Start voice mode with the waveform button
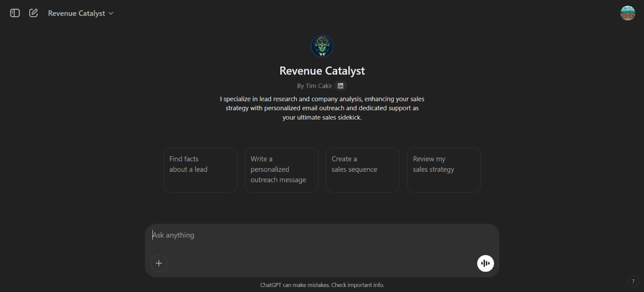The width and height of the screenshot is (644, 292). pyautogui.click(x=485, y=263)
